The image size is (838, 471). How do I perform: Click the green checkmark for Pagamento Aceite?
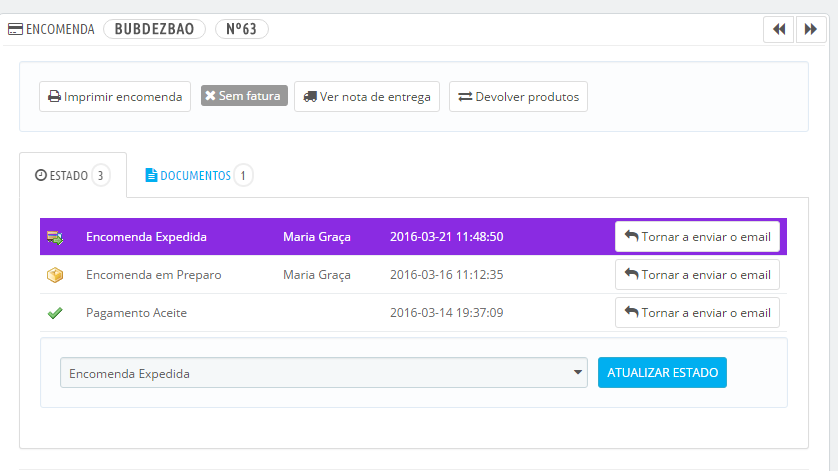[55, 313]
